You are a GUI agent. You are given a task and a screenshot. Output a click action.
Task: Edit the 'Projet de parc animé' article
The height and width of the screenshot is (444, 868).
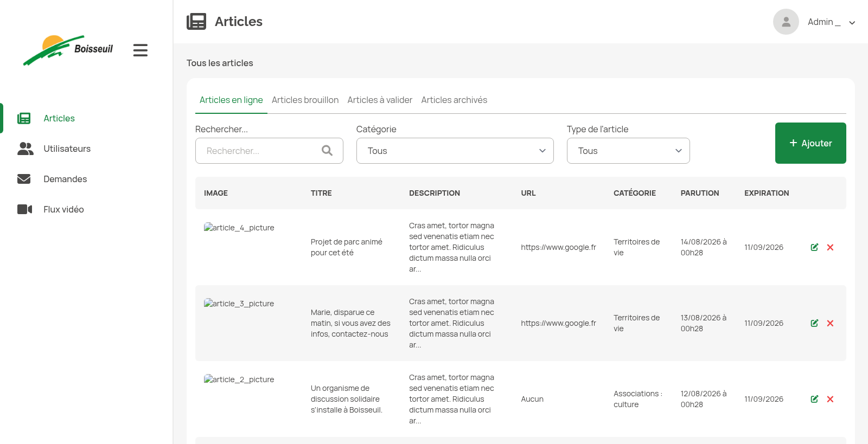pyautogui.click(x=814, y=247)
